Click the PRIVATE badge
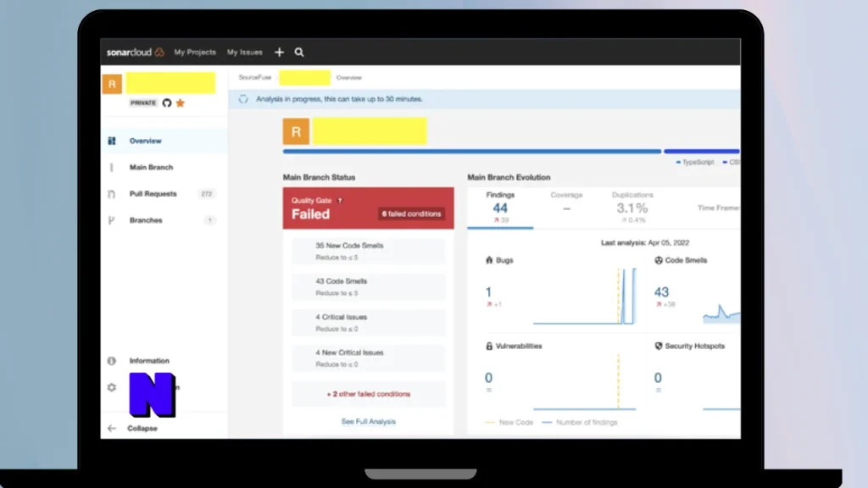The image size is (868, 488). 142,103
